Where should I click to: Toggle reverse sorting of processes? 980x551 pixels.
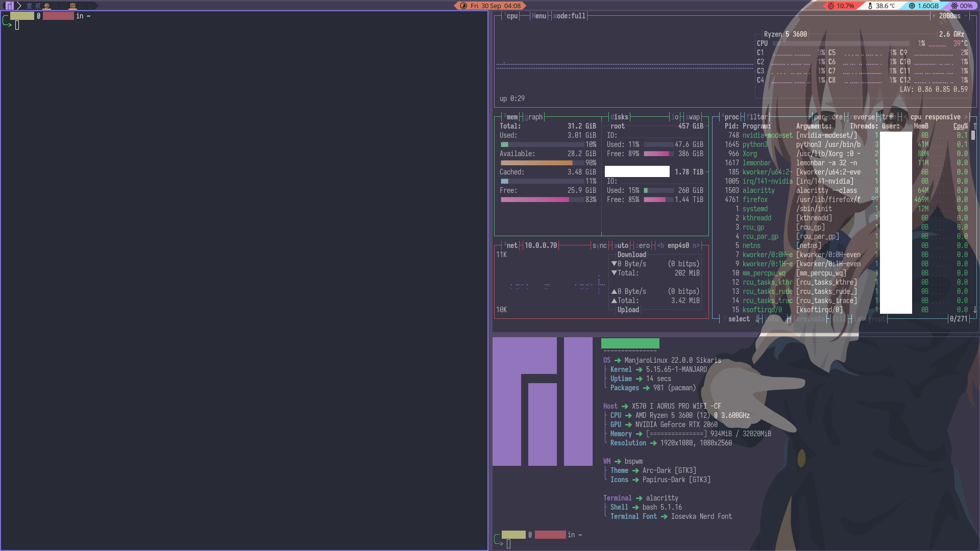point(863,117)
